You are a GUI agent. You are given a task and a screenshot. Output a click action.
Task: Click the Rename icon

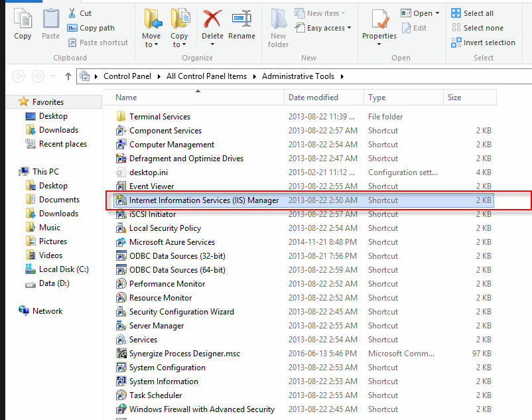pyautogui.click(x=241, y=19)
